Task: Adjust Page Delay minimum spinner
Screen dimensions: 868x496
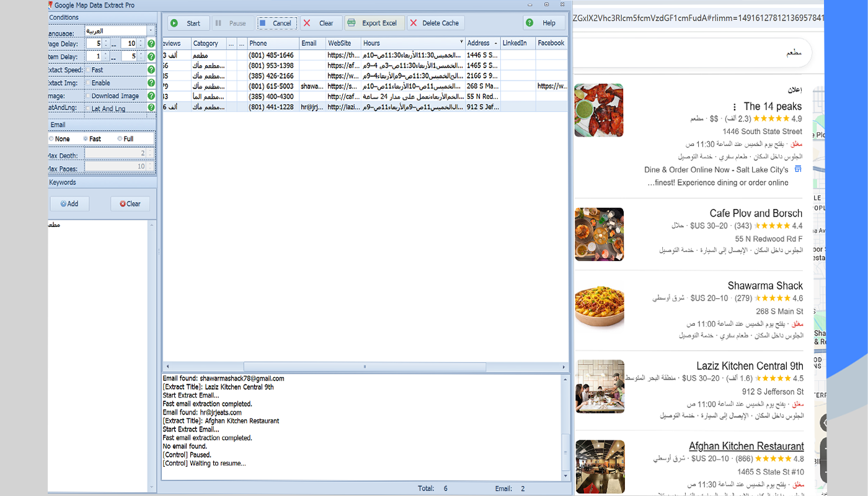Action: [x=106, y=44]
